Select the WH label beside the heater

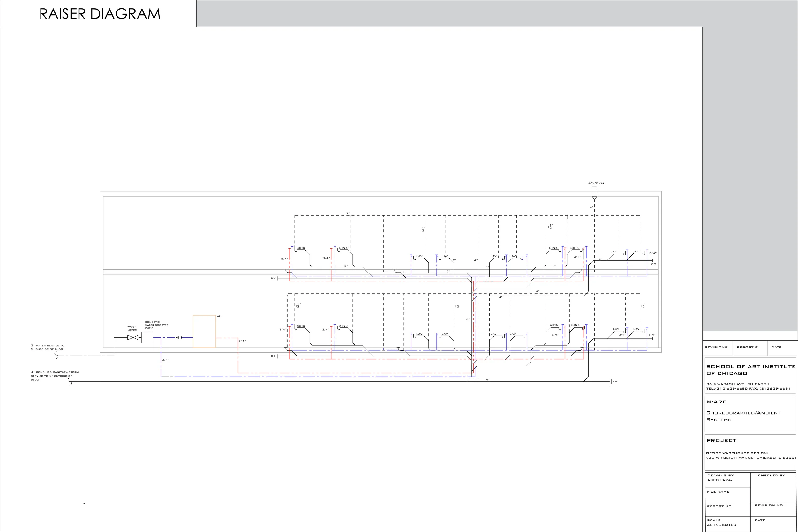219,316
